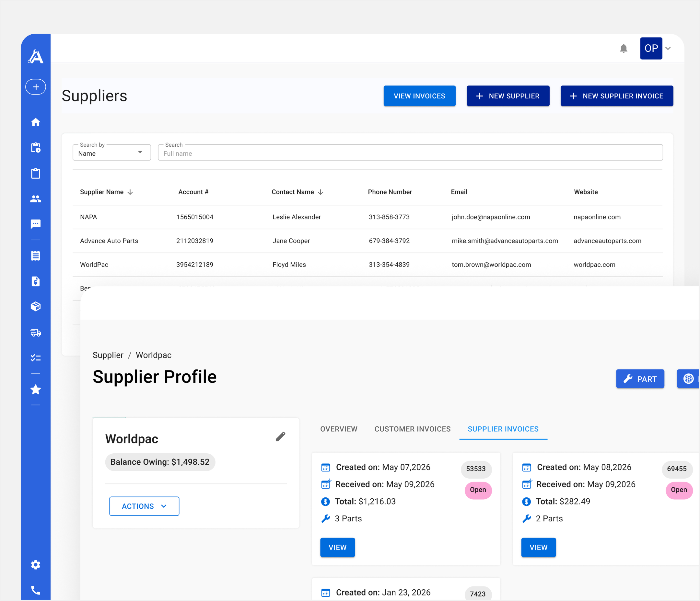Select the Advance Auto Parts row
Image resolution: width=700 pixels, height=601 pixels.
(367, 241)
